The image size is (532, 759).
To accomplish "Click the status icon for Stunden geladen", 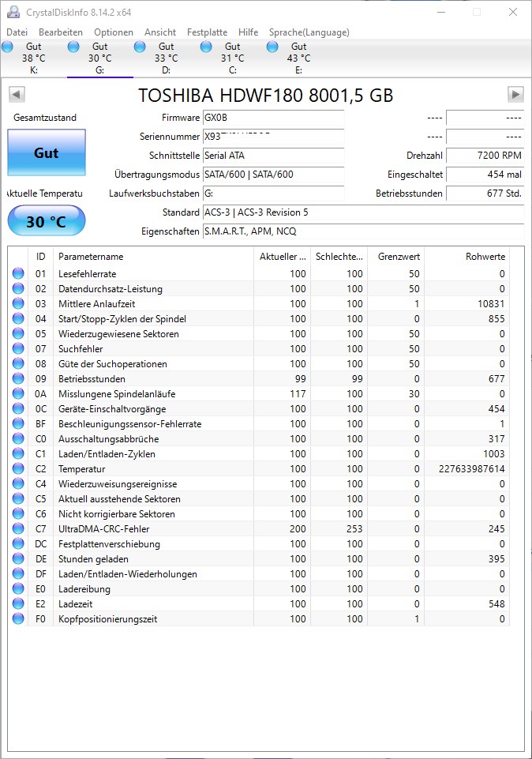I will coord(18,558).
